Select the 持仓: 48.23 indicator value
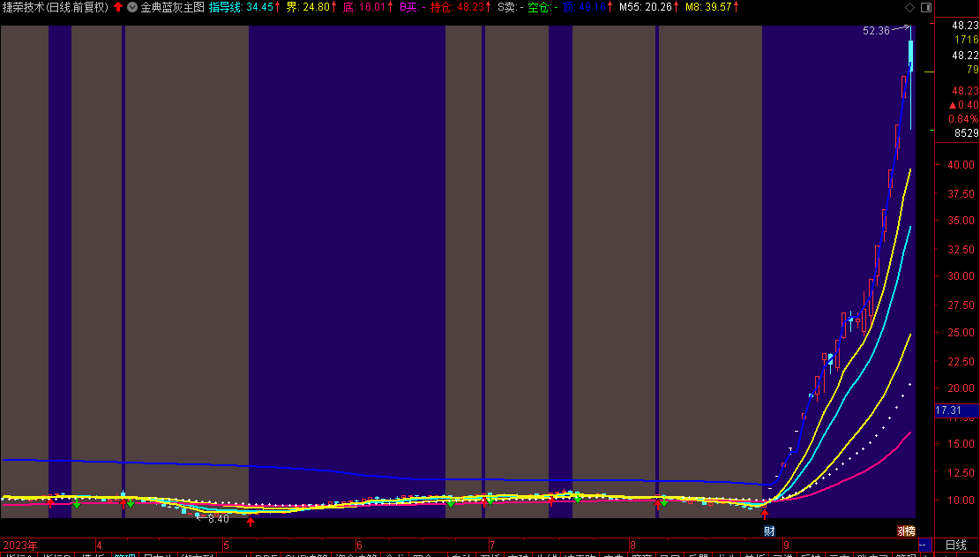This screenshot has width=980, height=557. click(x=458, y=7)
